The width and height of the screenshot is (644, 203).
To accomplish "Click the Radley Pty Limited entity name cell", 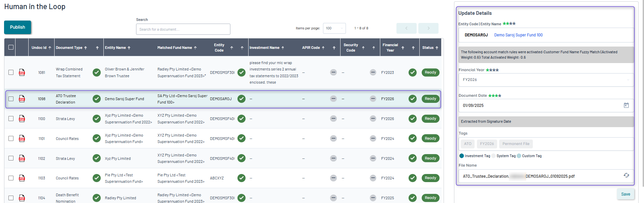I will coord(121,198).
